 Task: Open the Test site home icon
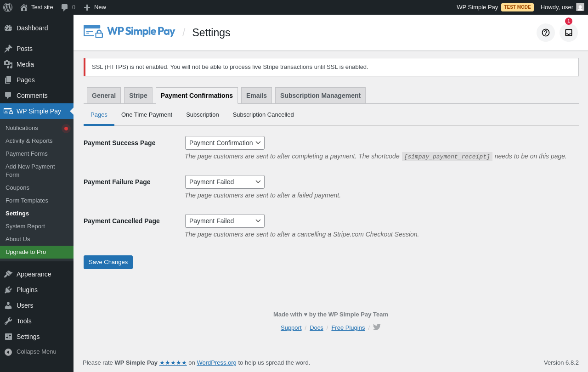[x=24, y=7]
